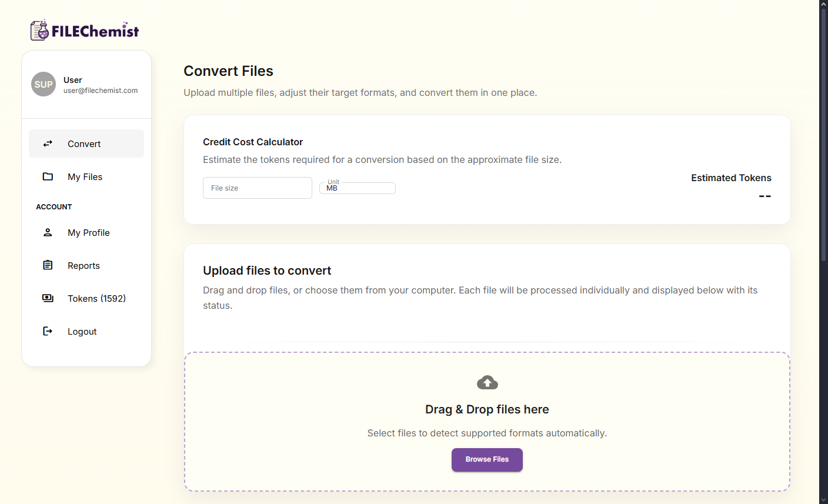828x504 pixels.
Task: Go to the Reports page
Action: tap(84, 265)
